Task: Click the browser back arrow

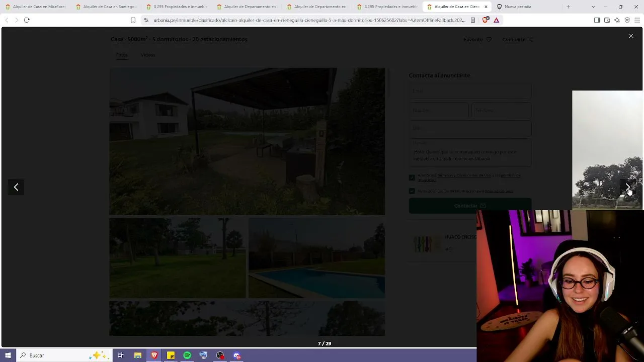Action: coord(7,20)
